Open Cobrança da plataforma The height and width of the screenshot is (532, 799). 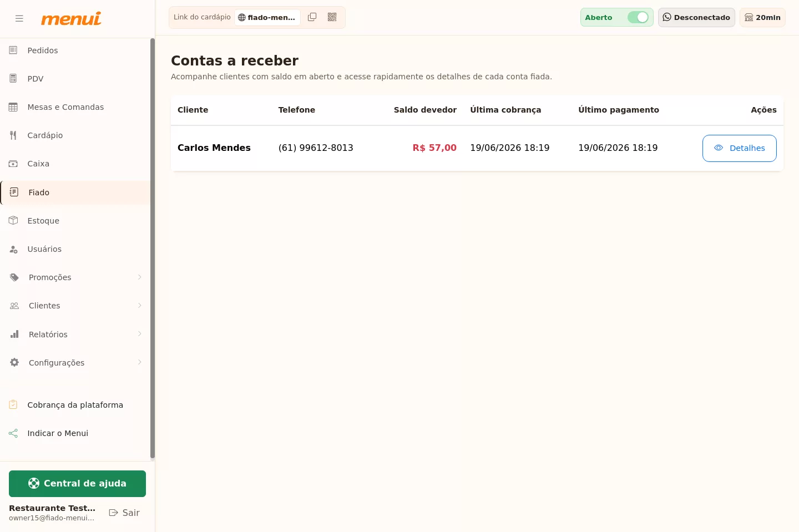[x=75, y=404]
